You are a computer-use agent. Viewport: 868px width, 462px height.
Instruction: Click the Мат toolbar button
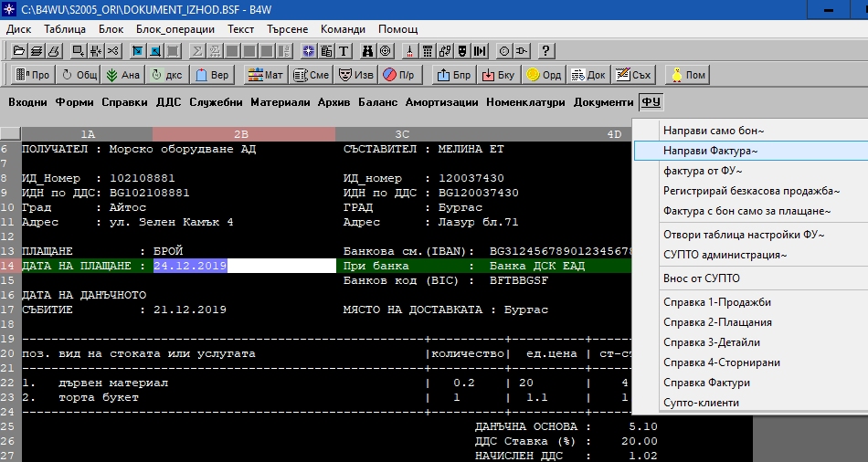pyautogui.click(x=266, y=75)
